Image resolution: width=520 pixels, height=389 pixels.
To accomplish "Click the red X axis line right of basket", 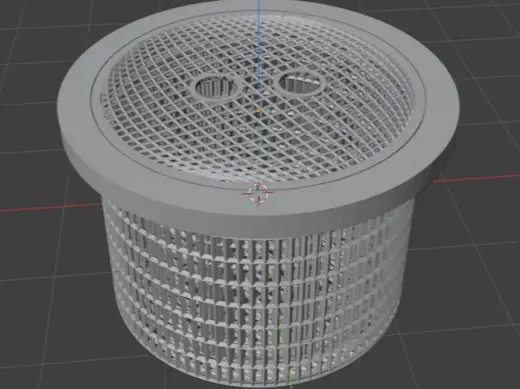I will pyautogui.click(x=477, y=178).
